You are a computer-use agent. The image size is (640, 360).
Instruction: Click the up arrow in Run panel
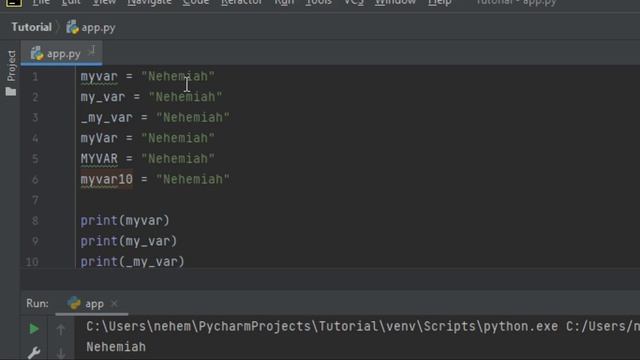[x=61, y=329]
